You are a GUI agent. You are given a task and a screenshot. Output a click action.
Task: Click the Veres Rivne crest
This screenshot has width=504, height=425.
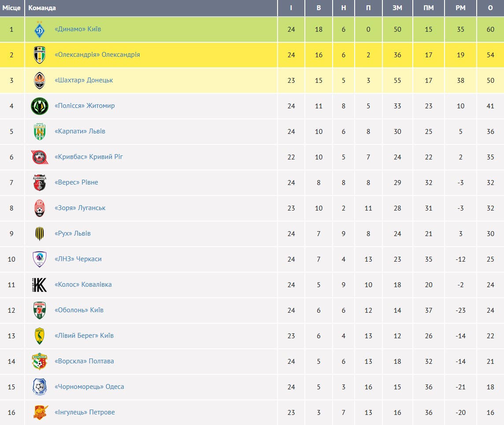coord(40,183)
